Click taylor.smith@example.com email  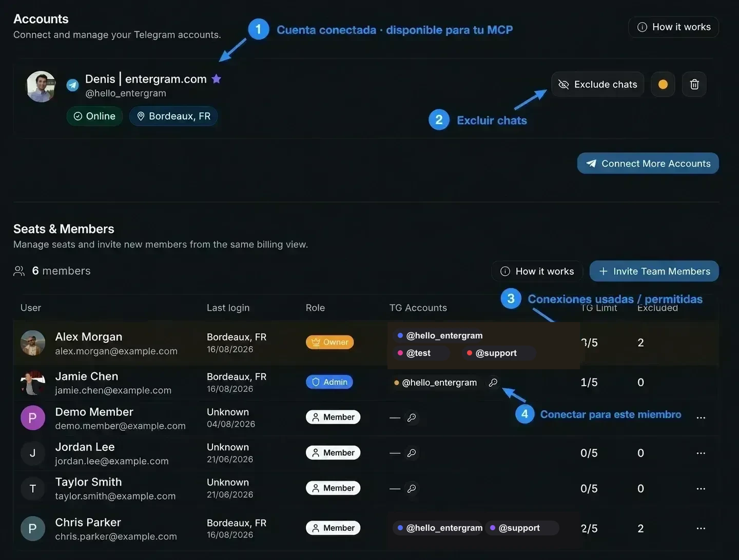115,496
